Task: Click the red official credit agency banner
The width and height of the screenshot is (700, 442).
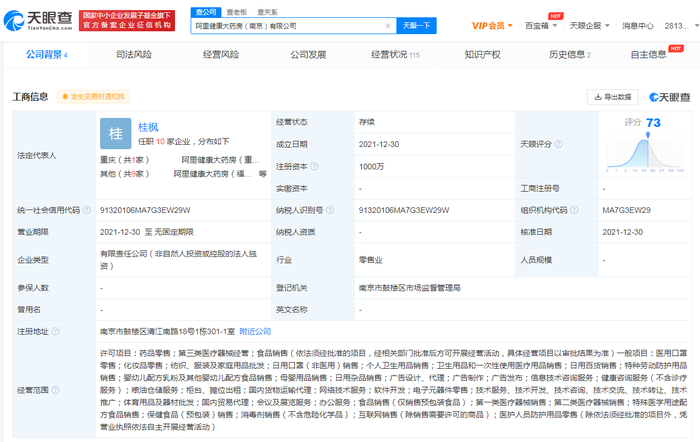Action: [127, 21]
